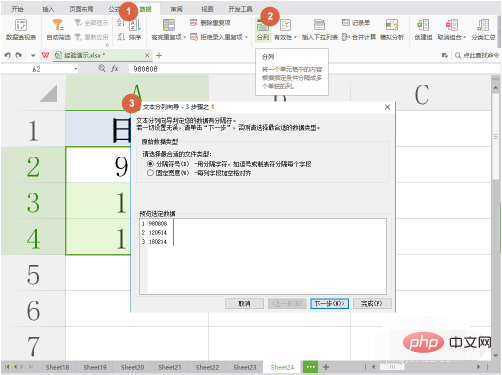Open the hidden sheets list ellipsis

pos(310,367)
